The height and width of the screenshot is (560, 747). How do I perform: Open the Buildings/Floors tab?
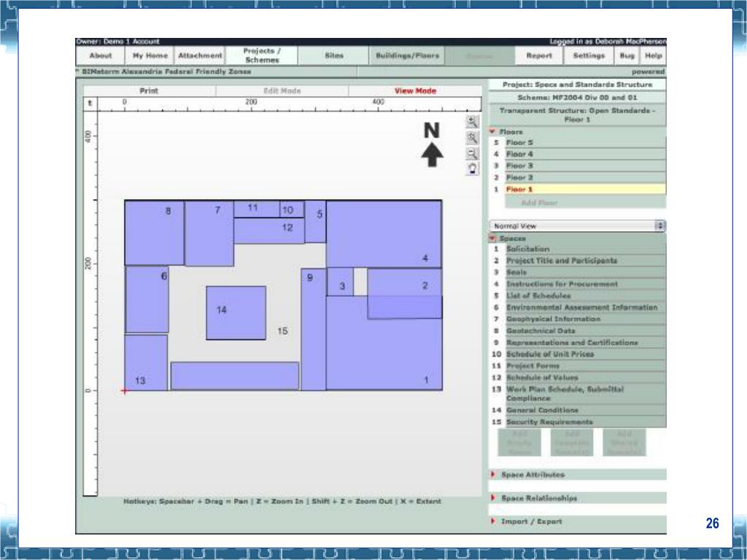click(x=407, y=55)
